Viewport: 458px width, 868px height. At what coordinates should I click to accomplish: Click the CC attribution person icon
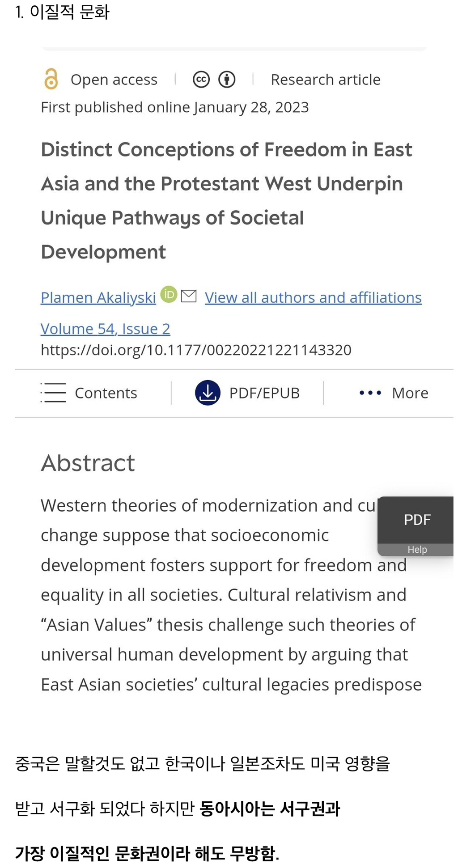227,80
